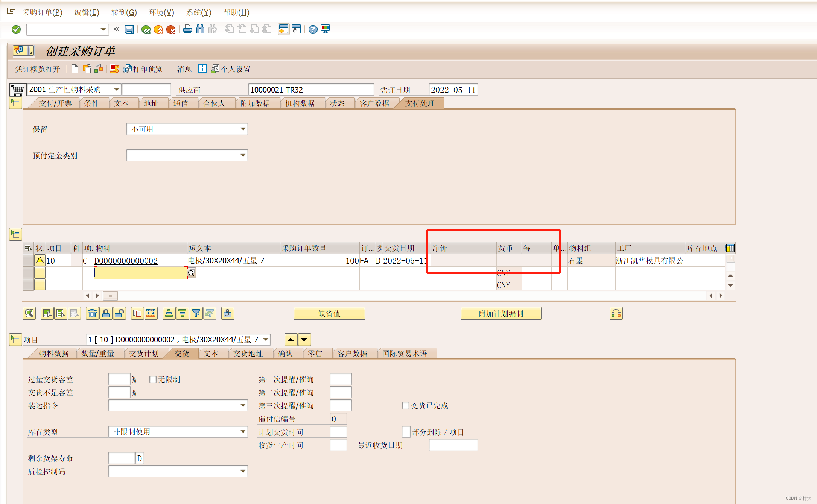Expand the 库存类型 dropdown

tap(243, 432)
